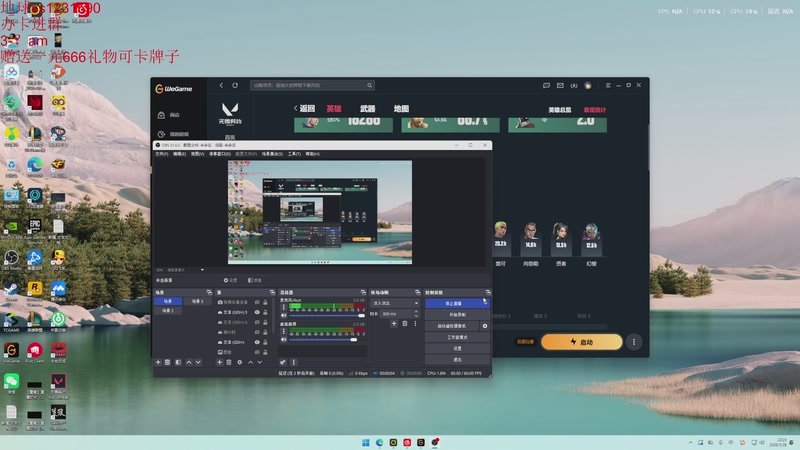
Task: Remove the selected scene with trash icon
Action: [167, 362]
